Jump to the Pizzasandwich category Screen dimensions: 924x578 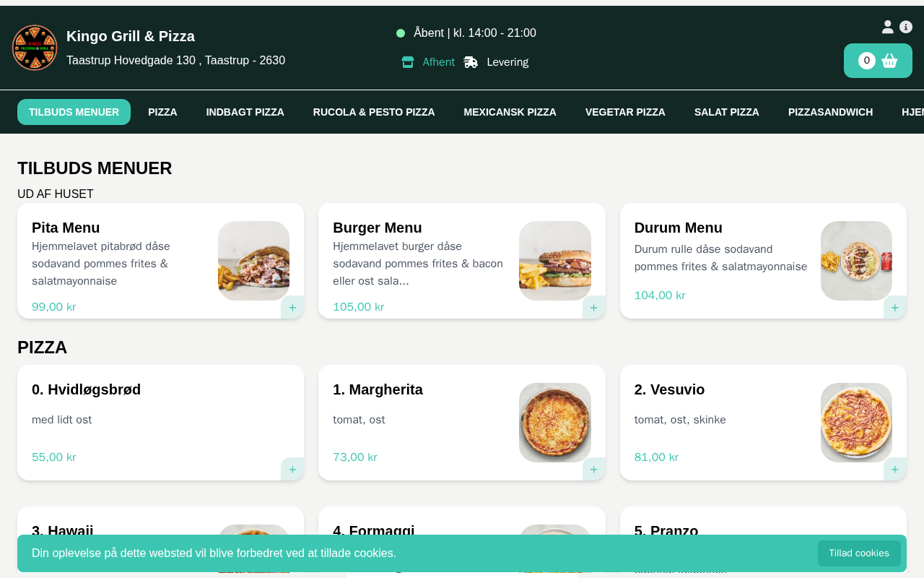[x=830, y=112]
